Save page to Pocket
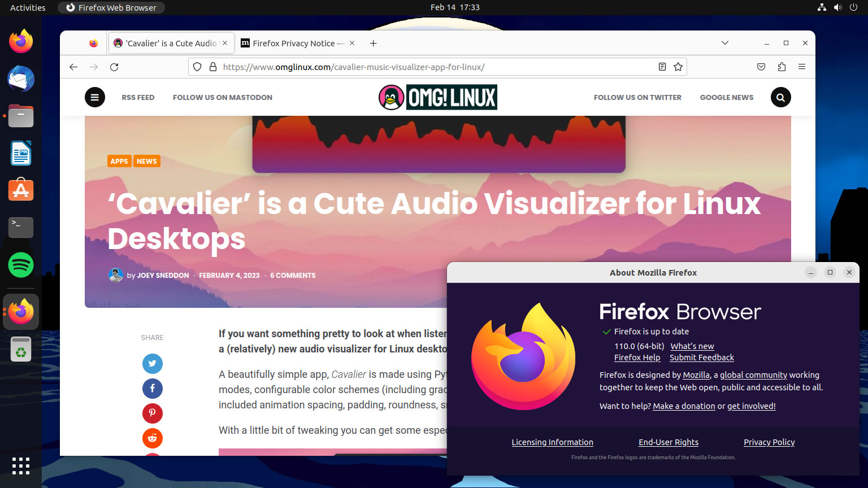 [761, 67]
